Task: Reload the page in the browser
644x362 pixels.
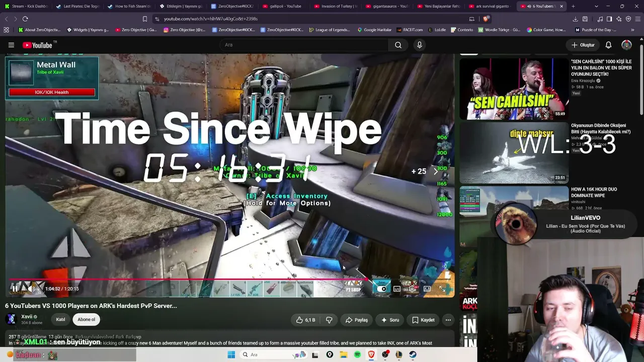Action: coord(25,19)
